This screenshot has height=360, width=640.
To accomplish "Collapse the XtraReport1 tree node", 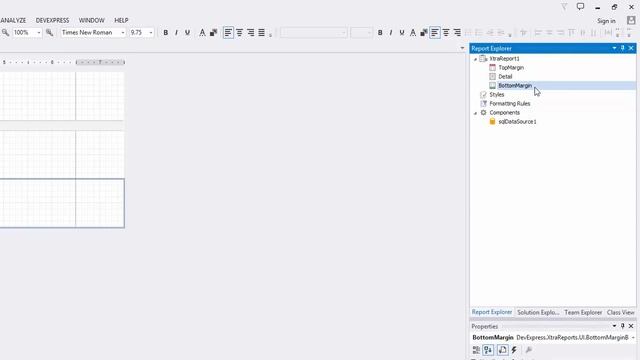I will [x=475, y=59].
